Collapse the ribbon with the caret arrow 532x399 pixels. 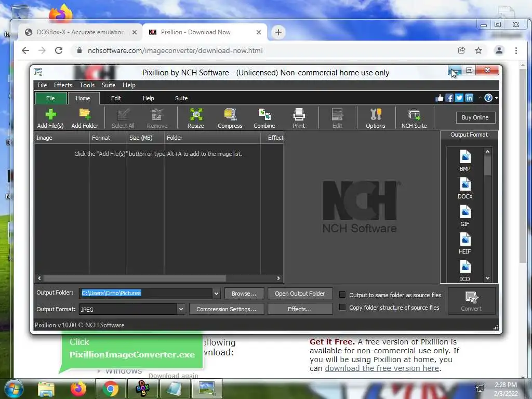coord(480,98)
